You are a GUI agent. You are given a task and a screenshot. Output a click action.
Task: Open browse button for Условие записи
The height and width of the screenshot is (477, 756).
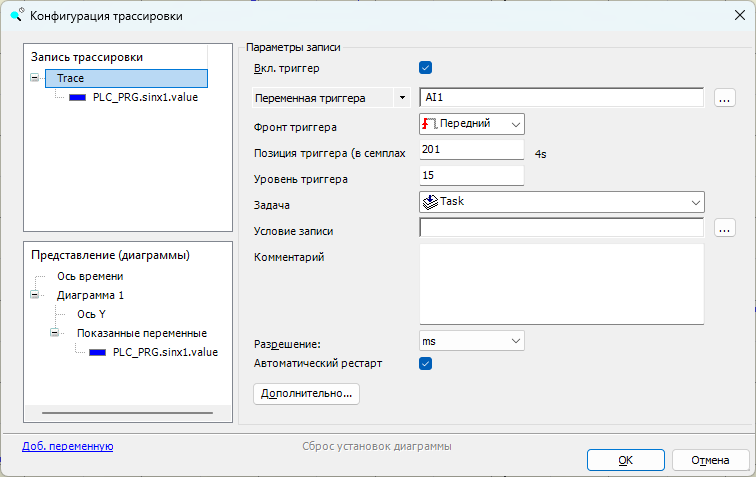click(x=725, y=228)
